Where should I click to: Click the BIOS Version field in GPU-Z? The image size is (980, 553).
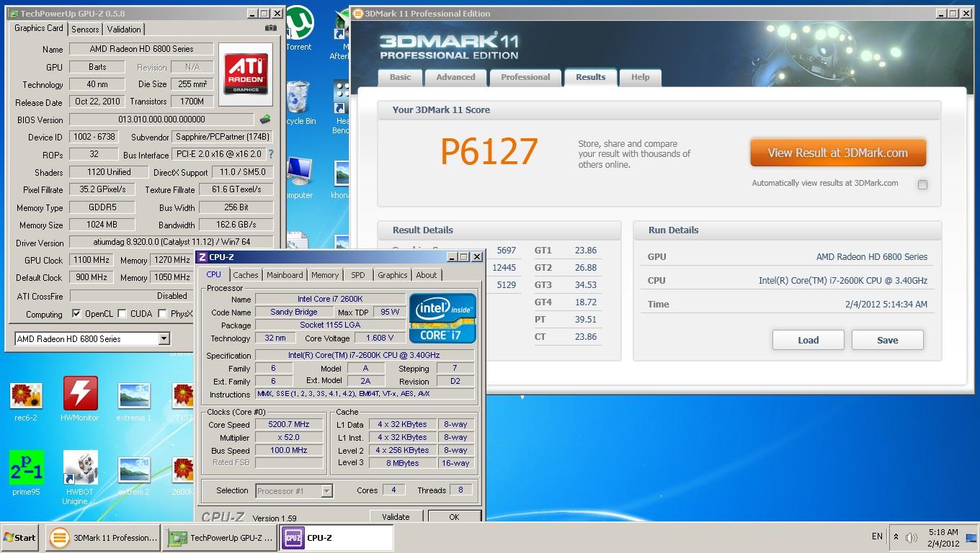(x=161, y=120)
